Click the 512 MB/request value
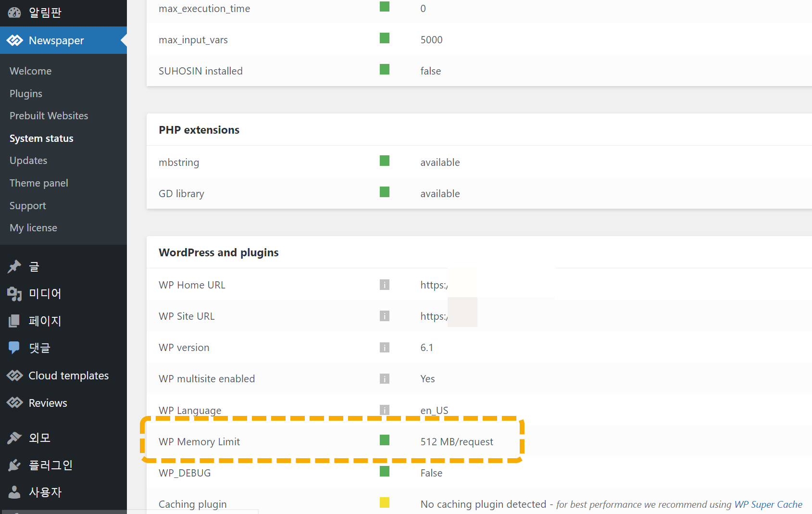 pyautogui.click(x=457, y=442)
